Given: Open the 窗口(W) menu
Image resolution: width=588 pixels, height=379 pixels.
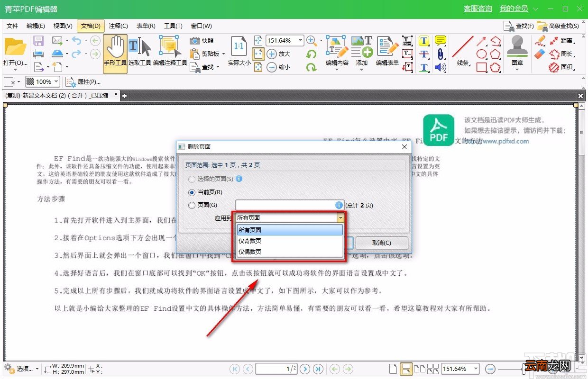Looking at the screenshot, I should (201, 26).
